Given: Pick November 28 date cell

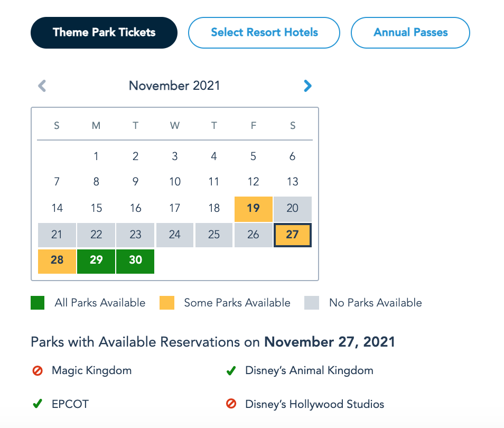Looking at the screenshot, I should [x=57, y=260].
